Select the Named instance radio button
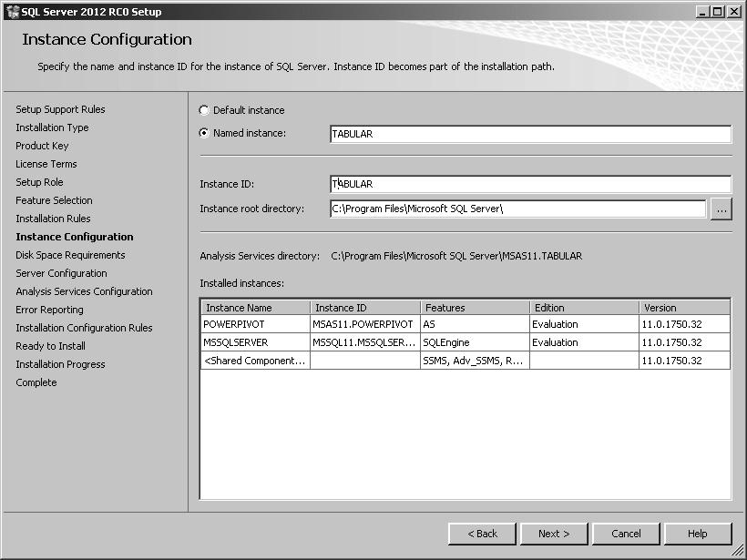The image size is (747, 560). point(204,133)
